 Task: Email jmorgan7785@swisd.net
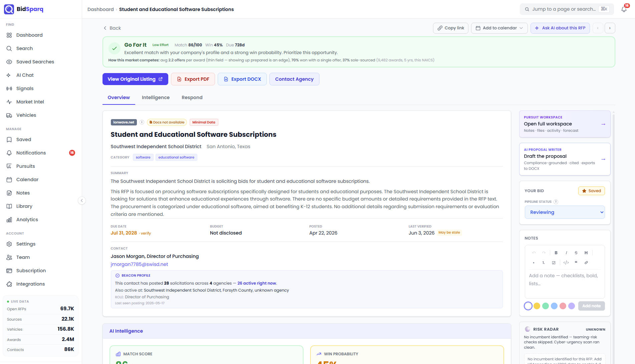[x=139, y=264]
